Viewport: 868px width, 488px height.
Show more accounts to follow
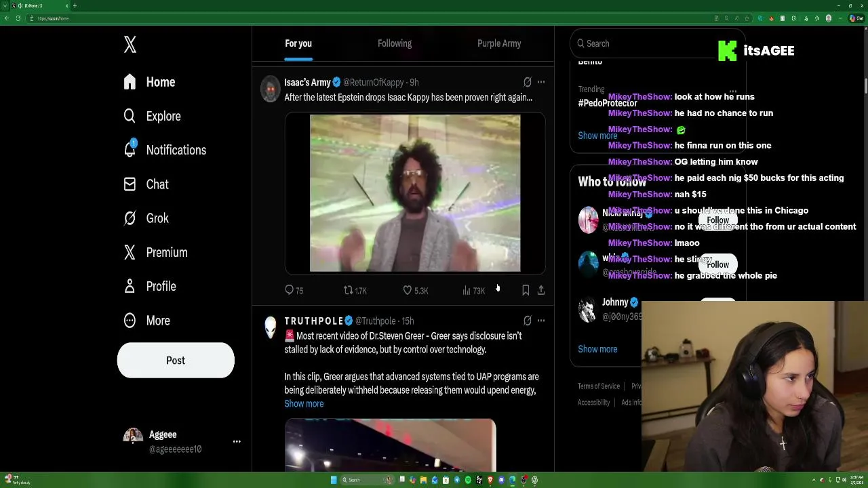click(x=597, y=349)
